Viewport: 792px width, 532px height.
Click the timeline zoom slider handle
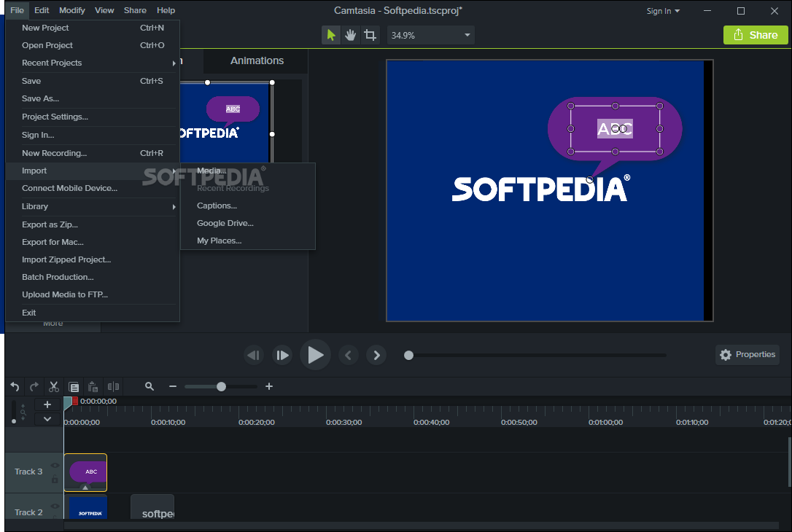coord(221,387)
